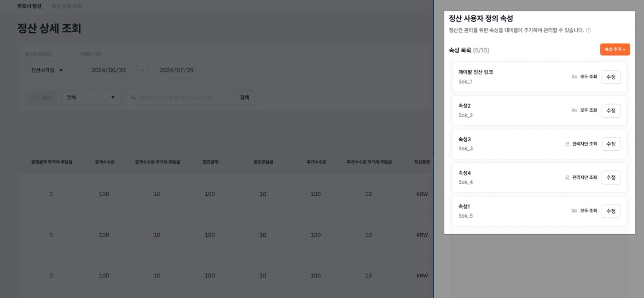644x298 pixels.
Task: Click the magnifier icon in the search field
Action: 133,97
